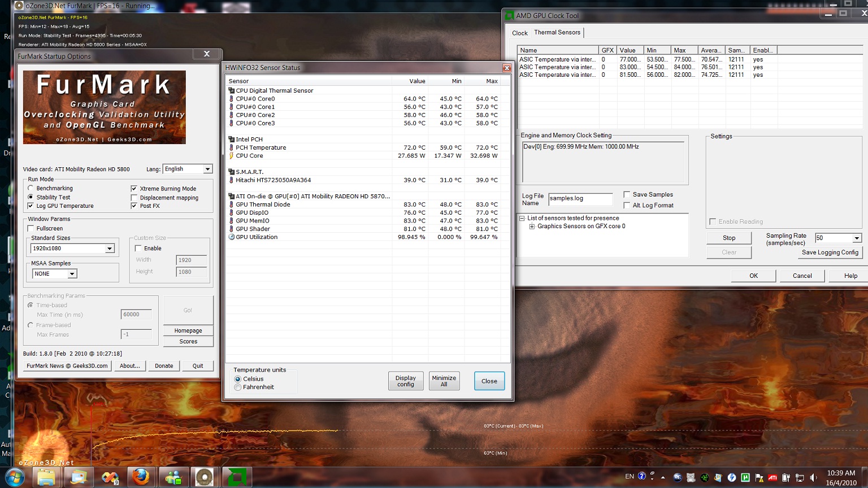Click the ATI tray icon
This screenshot has width=868, height=488.
[772, 478]
